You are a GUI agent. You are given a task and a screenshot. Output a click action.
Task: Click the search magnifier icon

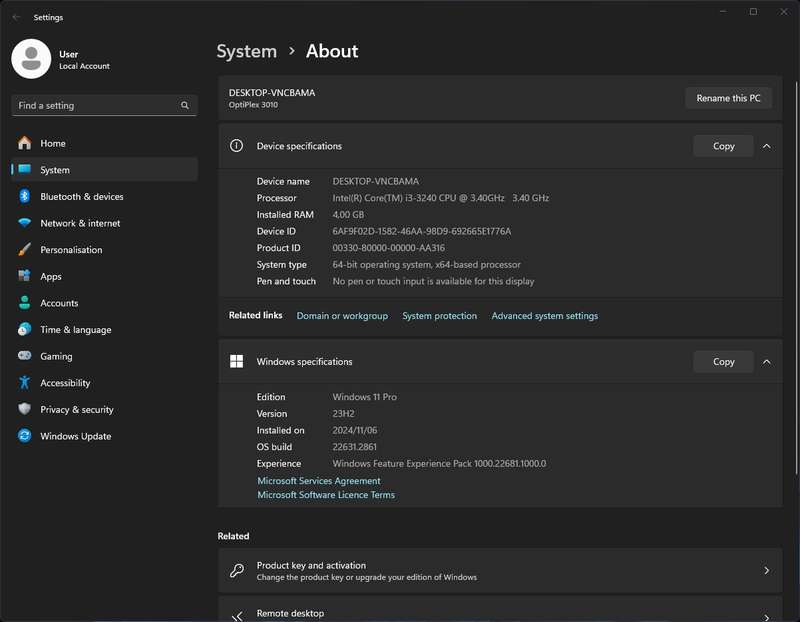point(185,105)
